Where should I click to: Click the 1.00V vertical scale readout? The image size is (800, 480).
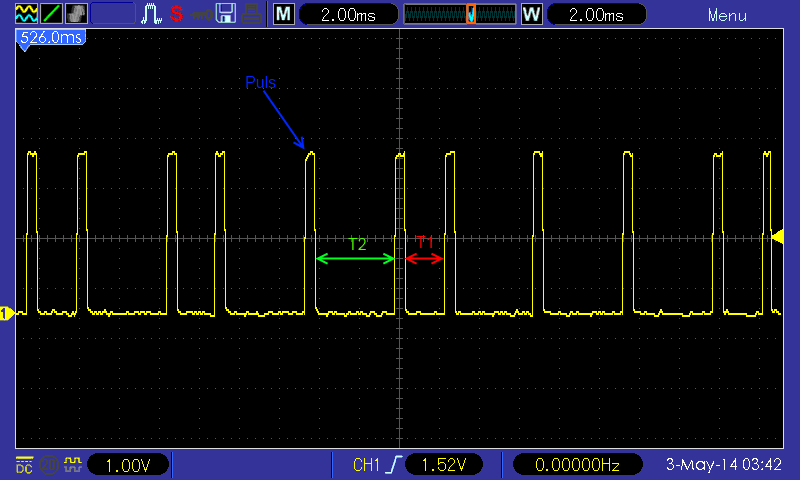[128, 465]
